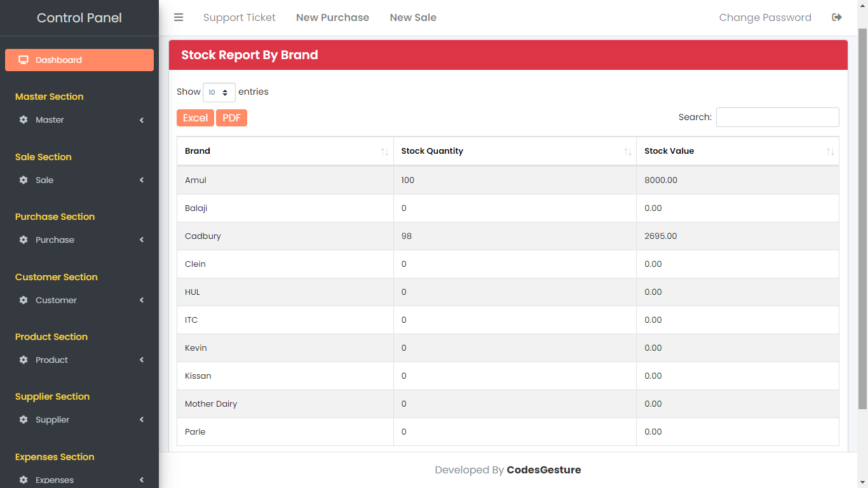Screen dimensions: 868x488
Task: Open the Purchase sidebar item
Action: coord(79,240)
